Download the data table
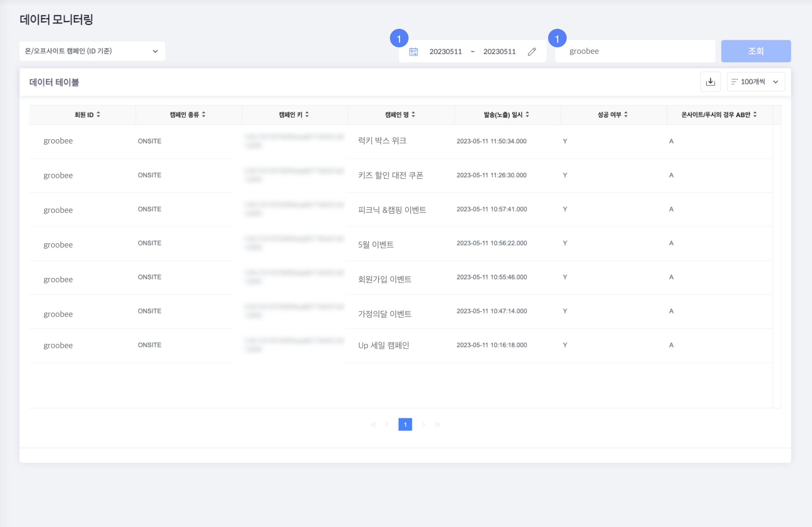The height and width of the screenshot is (527, 812). click(x=710, y=82)
